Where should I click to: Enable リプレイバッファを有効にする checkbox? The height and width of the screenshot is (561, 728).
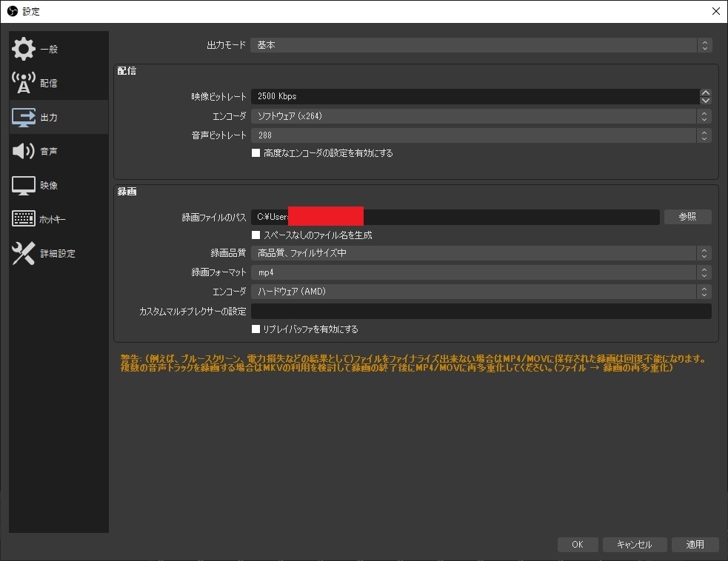point(256,329)
